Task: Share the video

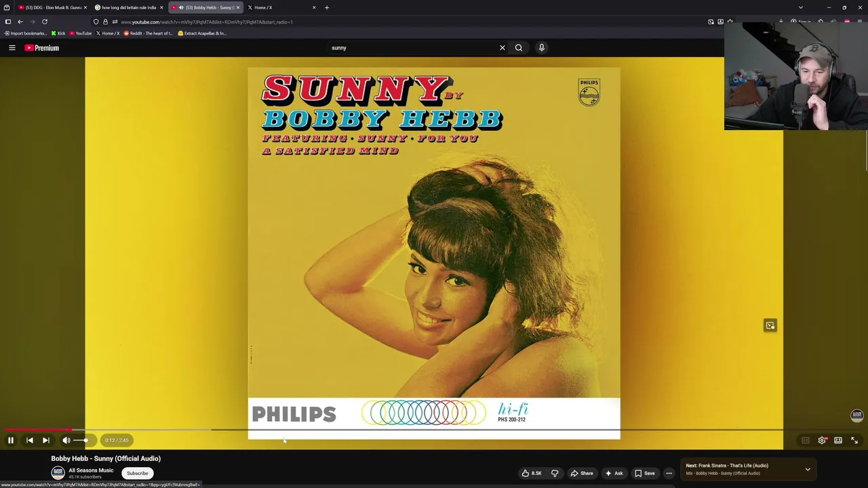Action: coord(582,473)
